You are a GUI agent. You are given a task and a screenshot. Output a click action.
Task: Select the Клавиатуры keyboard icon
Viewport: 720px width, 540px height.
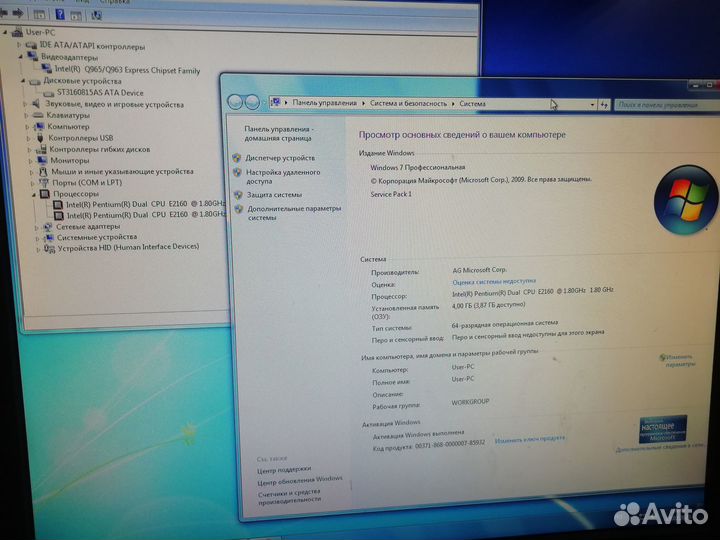click(x=38, y=115)
